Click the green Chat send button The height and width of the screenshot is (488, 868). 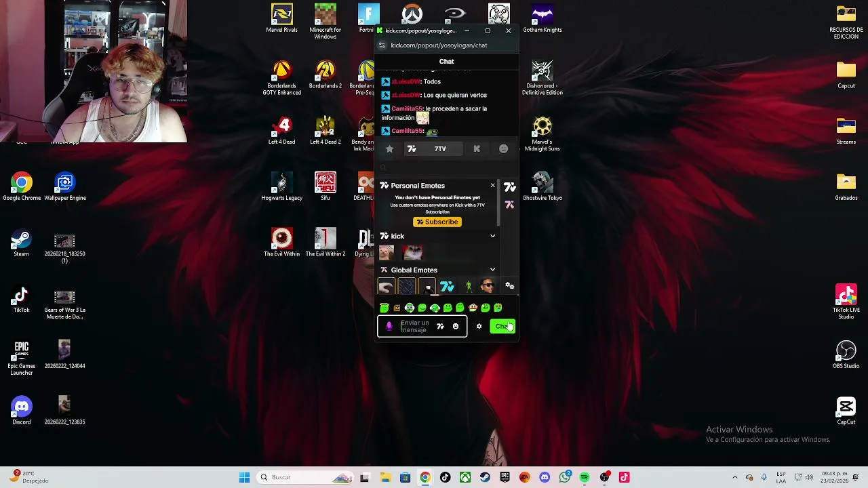[502, 327]
